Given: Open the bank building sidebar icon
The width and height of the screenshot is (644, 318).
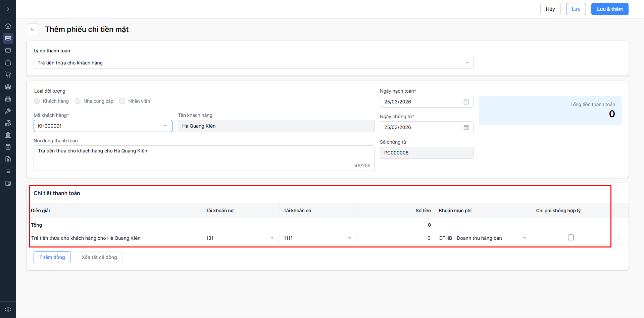Looking at the screenshot, I should point(8,135).
